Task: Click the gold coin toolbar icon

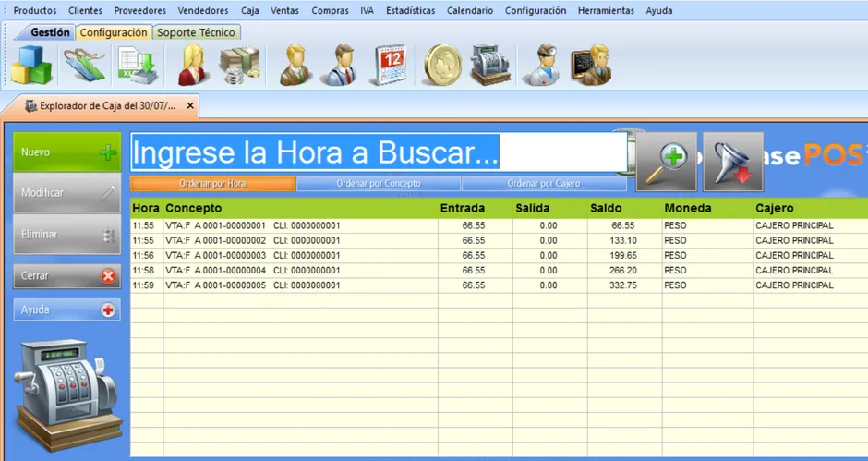Action: click(442, 65)
